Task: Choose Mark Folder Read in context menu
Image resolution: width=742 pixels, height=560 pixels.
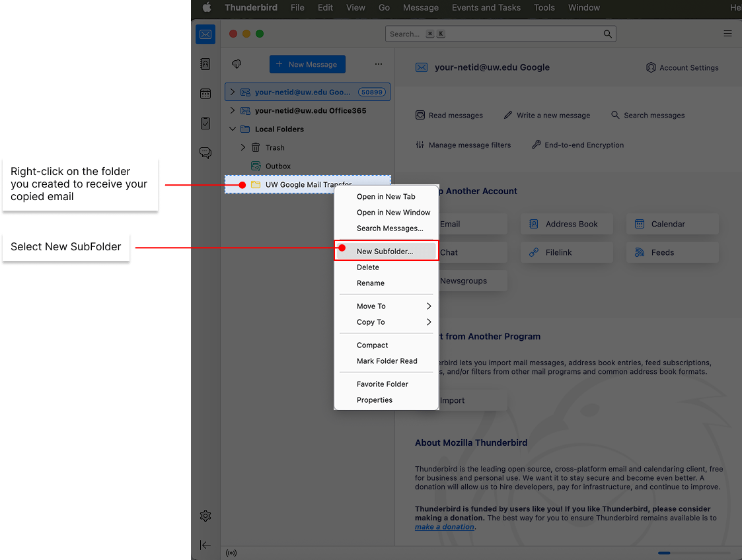Action: click(387, 361)
